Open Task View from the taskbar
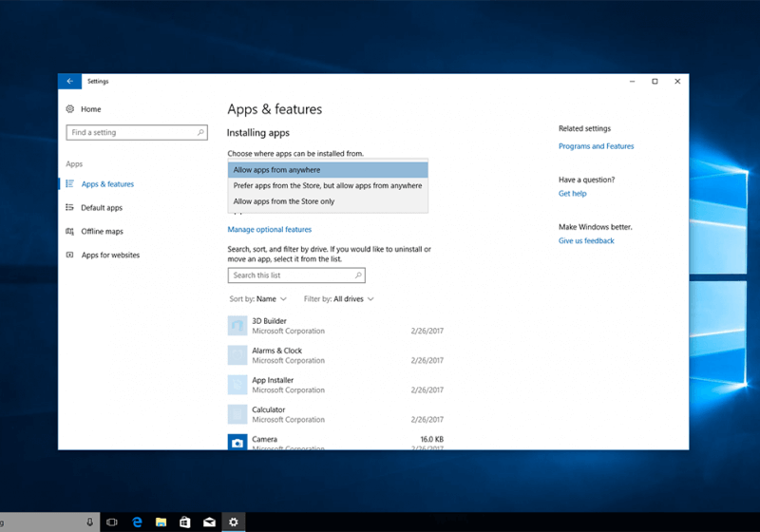This screenshot has width=760, height=532. click(112, 522)
